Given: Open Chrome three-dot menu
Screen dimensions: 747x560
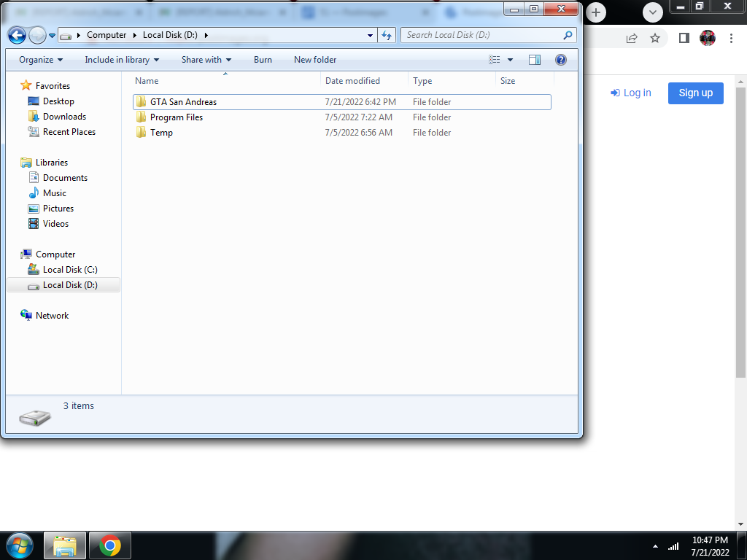Looking at the screenshot, I should coord(731,38).
